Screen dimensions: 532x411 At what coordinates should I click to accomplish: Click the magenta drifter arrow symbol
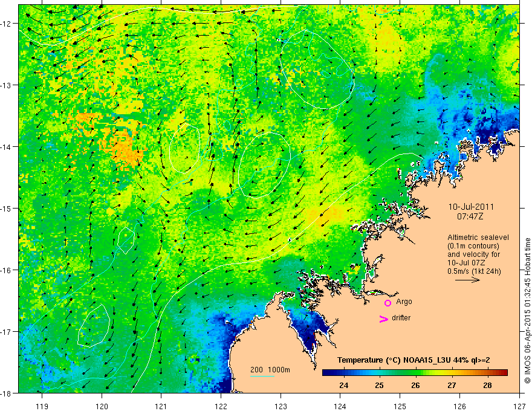[384, 319]
